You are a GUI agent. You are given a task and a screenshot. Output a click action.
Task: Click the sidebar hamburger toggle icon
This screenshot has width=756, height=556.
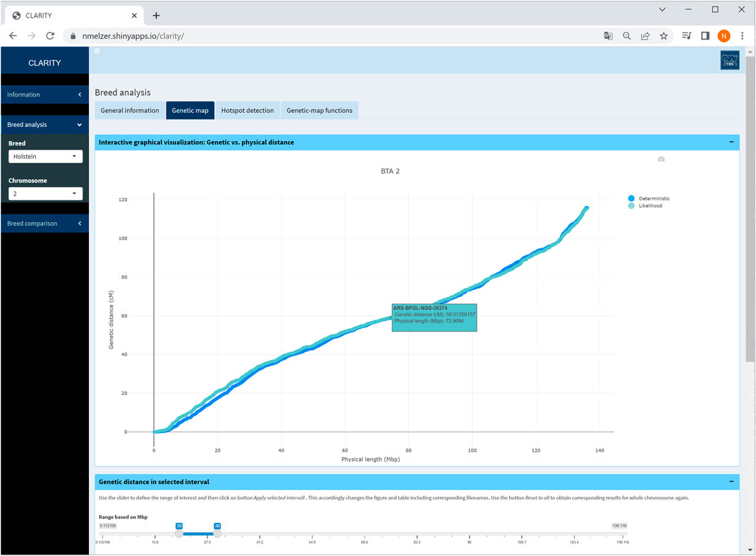point(97,51)
